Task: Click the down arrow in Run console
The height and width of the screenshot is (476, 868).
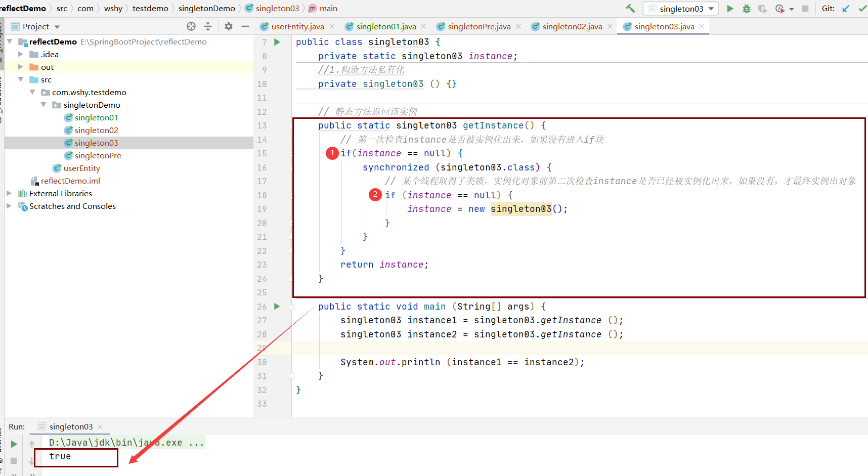Action: pyautogui.click(x=32, y=461)
